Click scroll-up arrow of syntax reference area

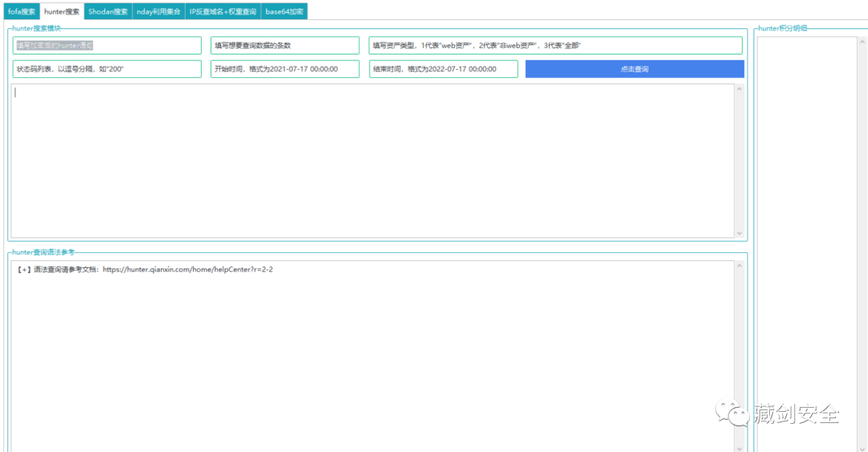(739, 266)
